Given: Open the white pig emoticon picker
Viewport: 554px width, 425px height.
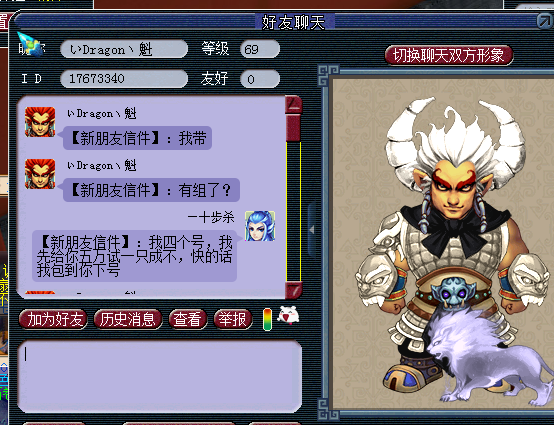Looking at the screenshot, I should pyautogui.click(x=288, y=315).
